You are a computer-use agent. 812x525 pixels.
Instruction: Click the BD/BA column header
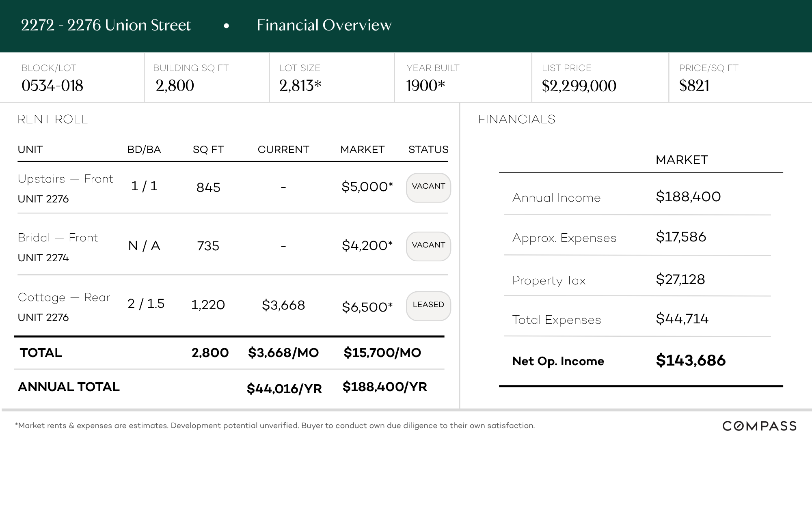click(144, 150)
